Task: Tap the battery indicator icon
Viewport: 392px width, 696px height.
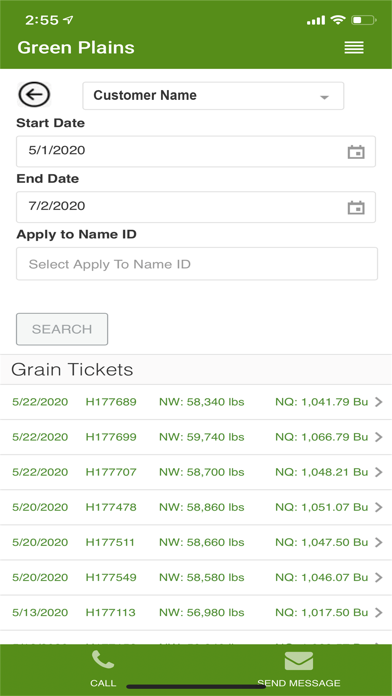Action: pos(364,20)
